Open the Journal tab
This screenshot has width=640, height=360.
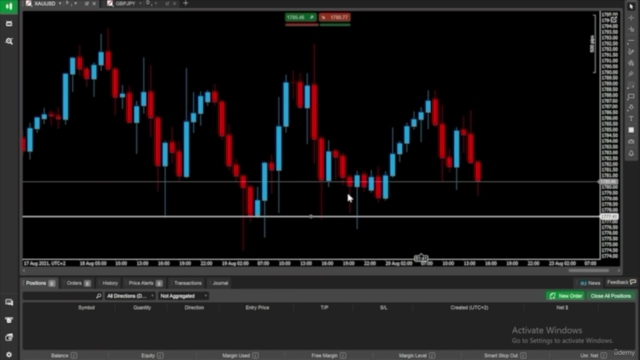[x=220, y=283]
